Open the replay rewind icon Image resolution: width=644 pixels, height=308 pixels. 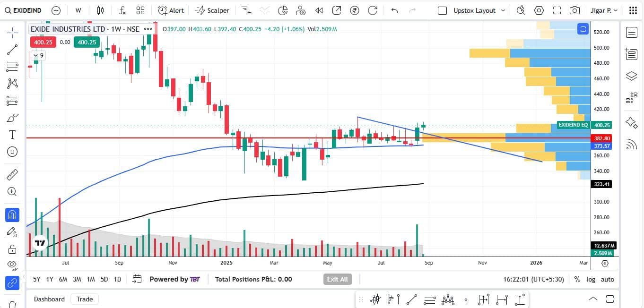pyautogui.click(x=319, y=10)
